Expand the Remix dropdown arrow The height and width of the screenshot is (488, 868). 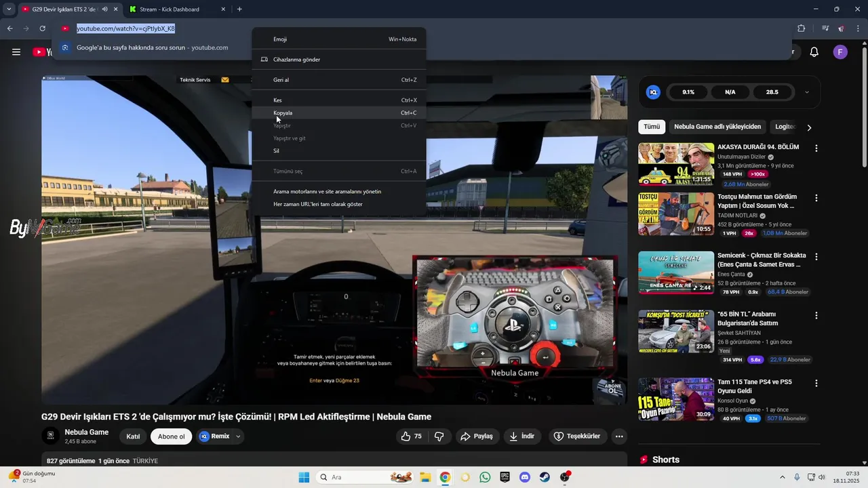point(238,436)
